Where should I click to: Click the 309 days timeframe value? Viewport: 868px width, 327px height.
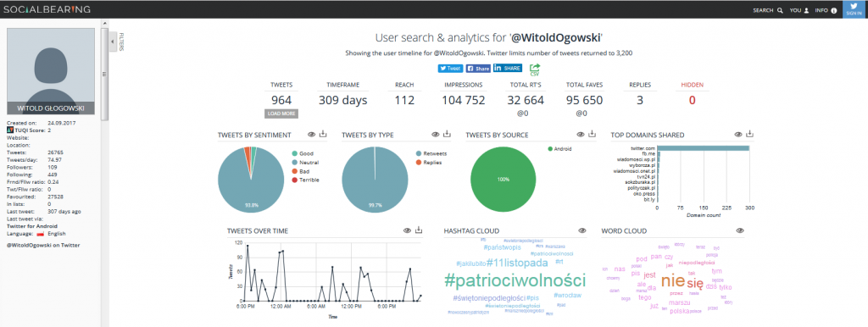click(342, 100)
